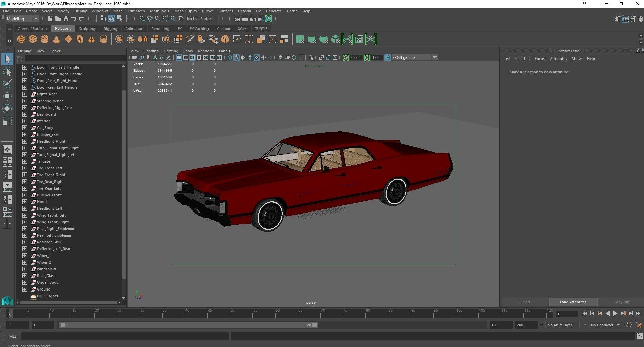The width and height of the screenshot is (644, 347).
Task: Toggle the resolution gate in viewport
Action: pyautogui.click(x=192, y=57)
